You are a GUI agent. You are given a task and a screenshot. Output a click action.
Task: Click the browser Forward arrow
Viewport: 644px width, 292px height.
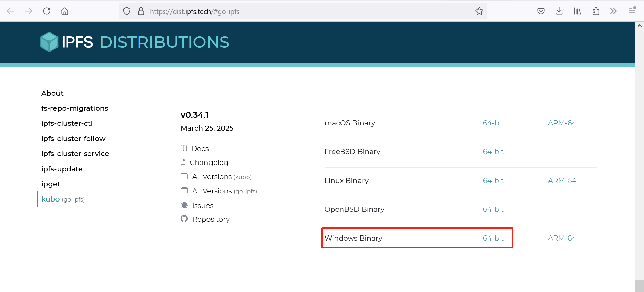tap(29, 11)
